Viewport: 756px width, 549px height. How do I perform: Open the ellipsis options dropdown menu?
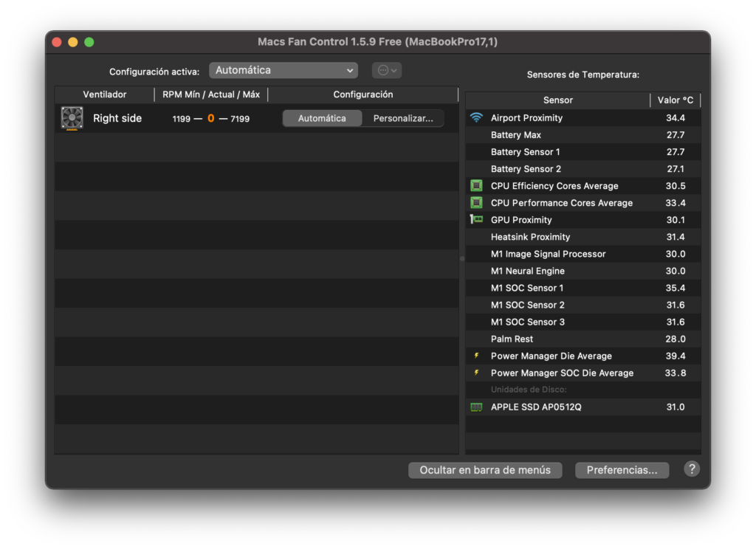click(x=387, y=70)
